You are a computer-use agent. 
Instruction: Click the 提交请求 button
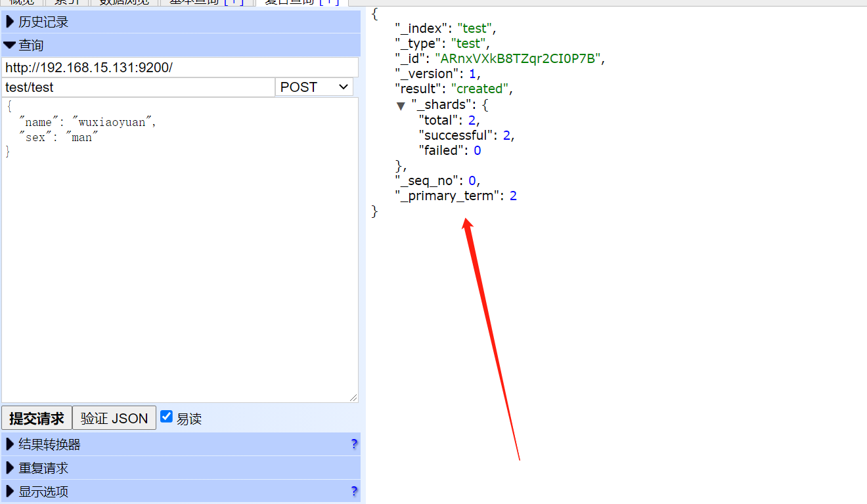point(37,418)
